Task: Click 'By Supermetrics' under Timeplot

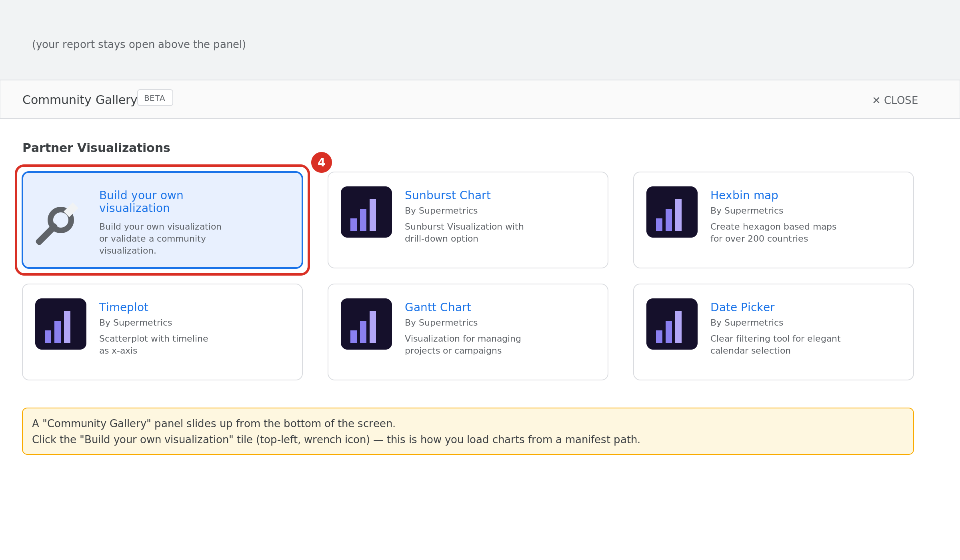Action: 136,323
